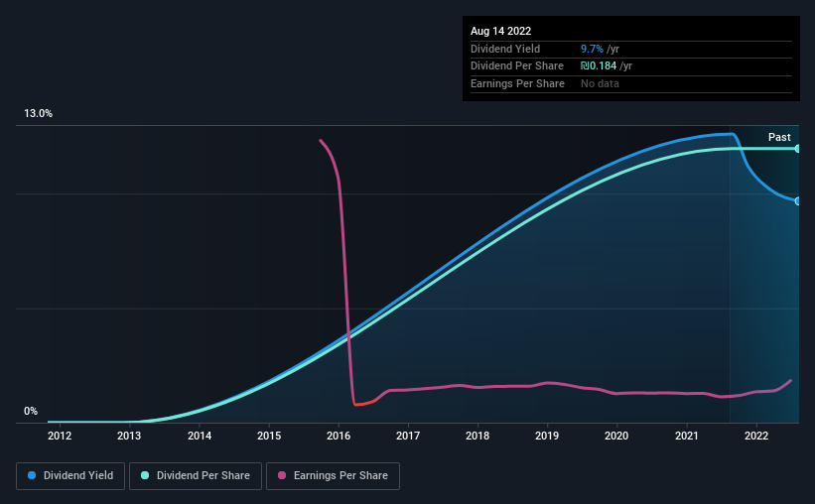The width and height of the screenshot is (815, 504).
Task: Select the 2018 x-axis label
Action: coord(477,436)
